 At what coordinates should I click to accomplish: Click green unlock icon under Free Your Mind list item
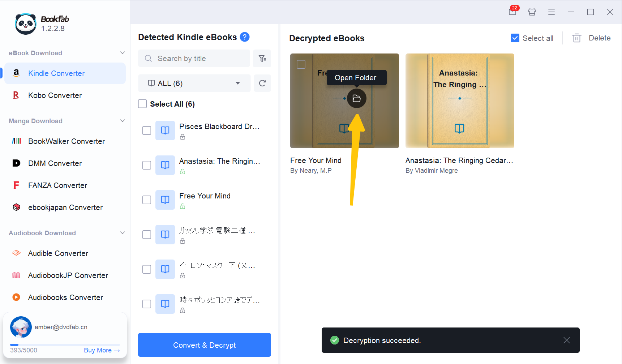183,206
